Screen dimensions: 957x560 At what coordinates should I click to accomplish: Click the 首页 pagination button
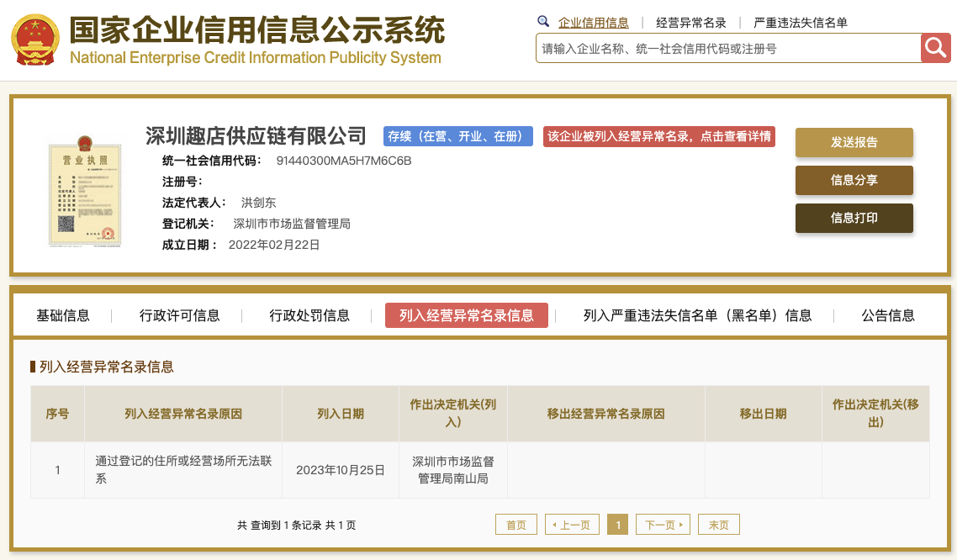click(x=516, y=525)
